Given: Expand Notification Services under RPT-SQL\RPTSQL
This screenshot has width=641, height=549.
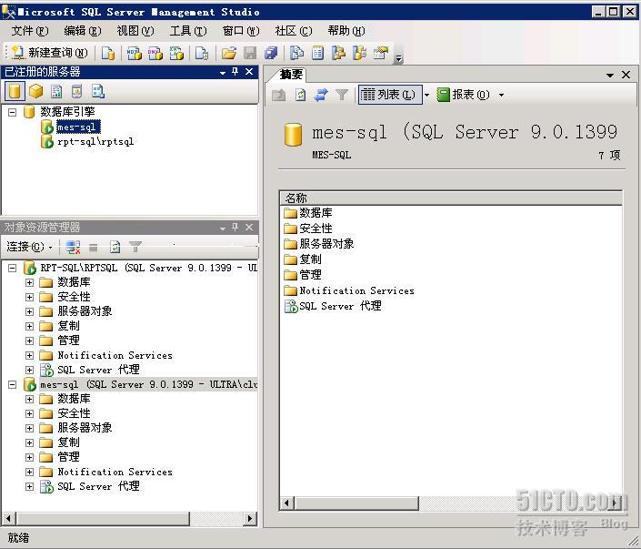Looking at the screenshot, I should click(x=29, y=355).
